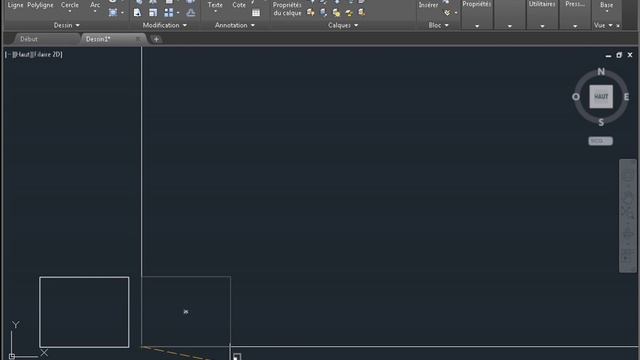Click the Hachures hatch icon in Dessin panel
This screenshot has width=640, height=360.
pos(113,13)
